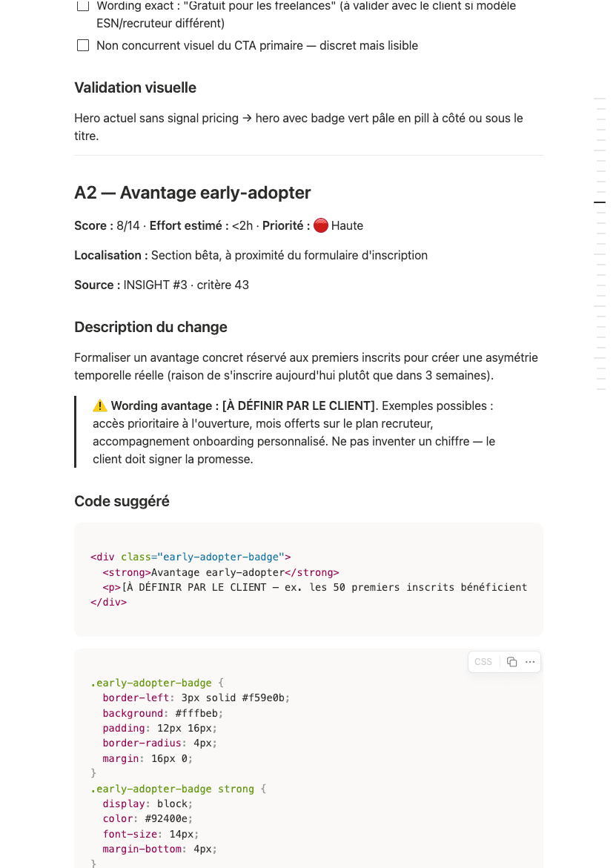Click the "A2 — Avantage early-adopter" heading
The width and height of the screenshot is (616, 868).
[x=193, y=193]
